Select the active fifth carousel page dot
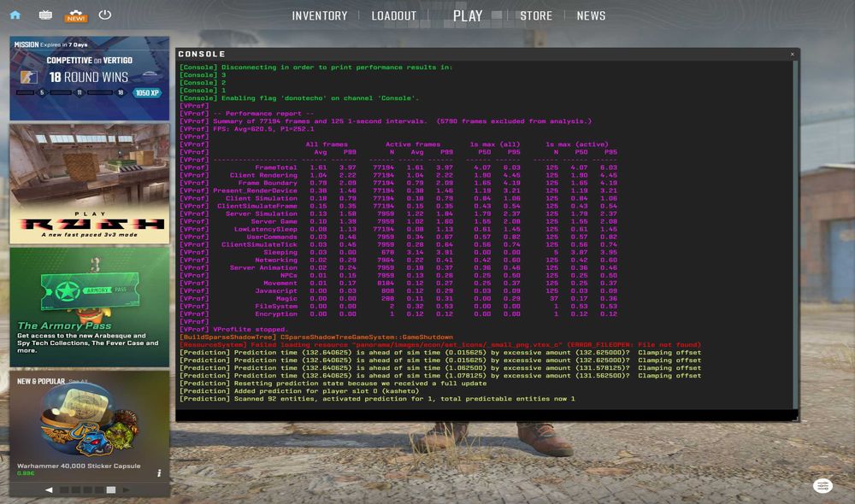This screenshot has width=855, height=504. [111, 489]
